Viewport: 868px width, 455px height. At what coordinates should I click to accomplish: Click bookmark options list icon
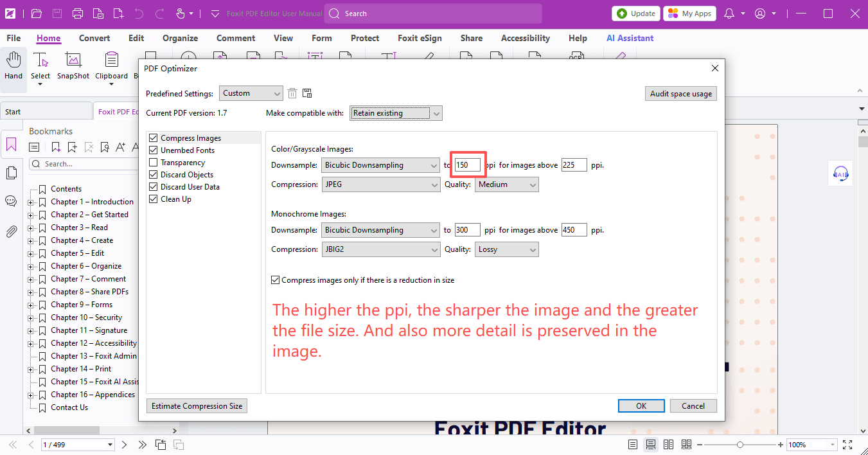[x=35, y=147]
